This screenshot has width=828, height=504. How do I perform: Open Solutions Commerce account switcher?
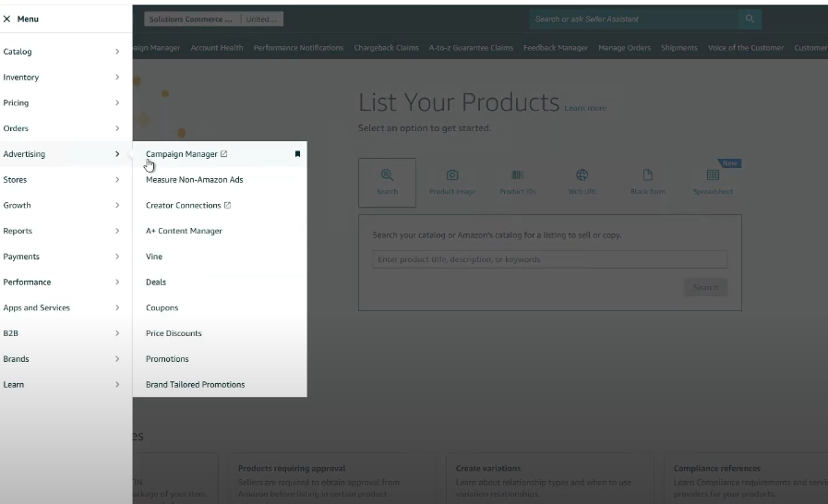click(x=192, y=19)
